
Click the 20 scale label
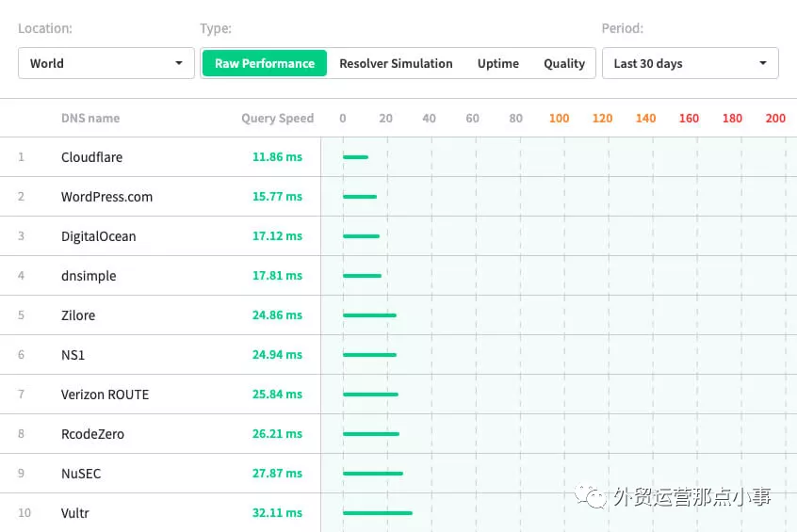coord(386,119)
